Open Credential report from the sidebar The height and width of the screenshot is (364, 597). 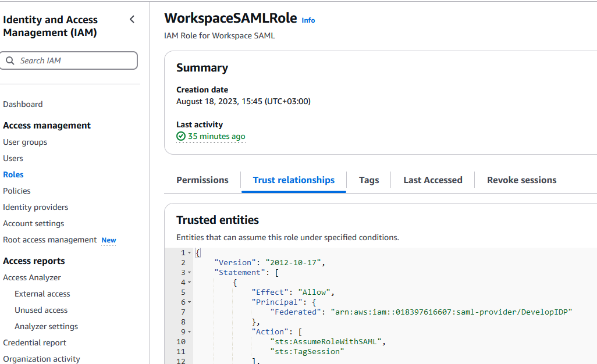tap(34, 343)
